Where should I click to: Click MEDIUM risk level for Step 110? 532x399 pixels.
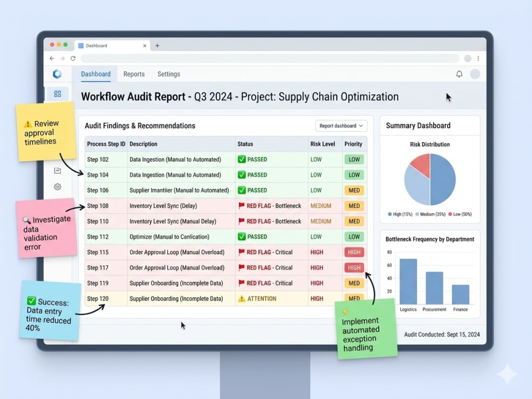pyautogui.click(x=321, y=221)
